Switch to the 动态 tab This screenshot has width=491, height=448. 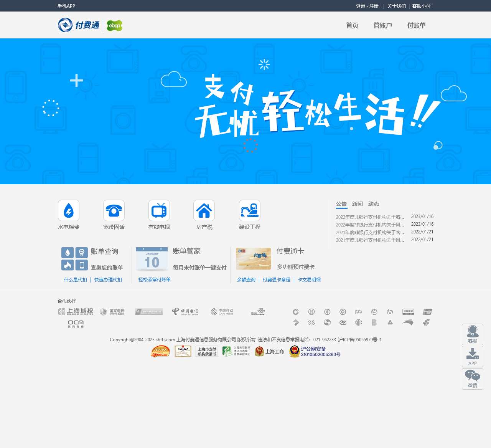pyautogui.click(x=374, y=204)
